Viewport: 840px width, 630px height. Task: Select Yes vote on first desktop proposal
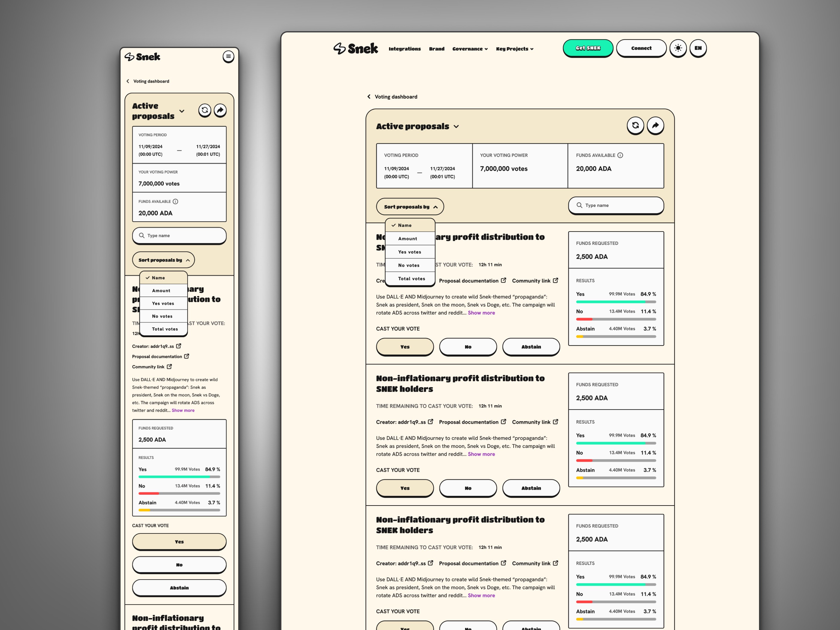point(405,347)
